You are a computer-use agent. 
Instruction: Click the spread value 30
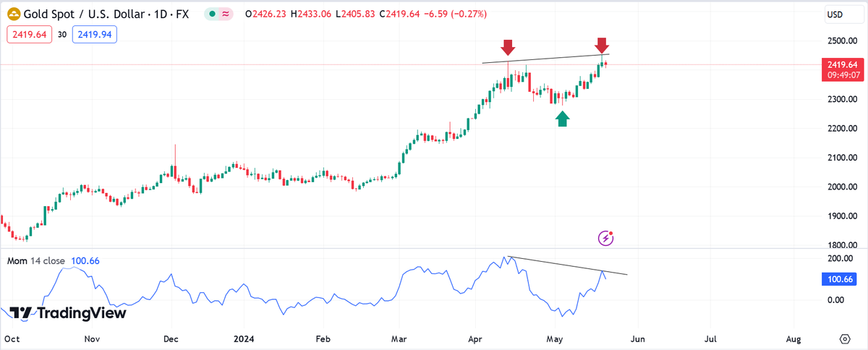(62, 34)
